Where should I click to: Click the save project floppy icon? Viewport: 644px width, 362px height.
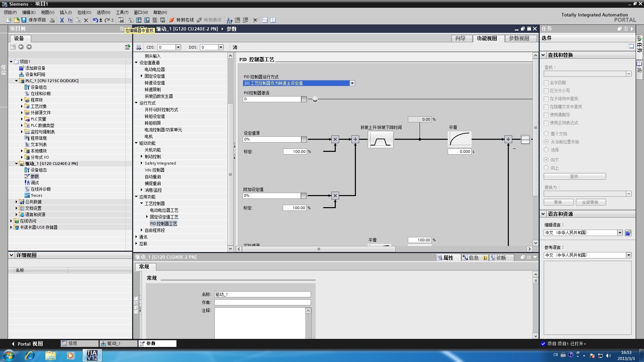(24, 20)
